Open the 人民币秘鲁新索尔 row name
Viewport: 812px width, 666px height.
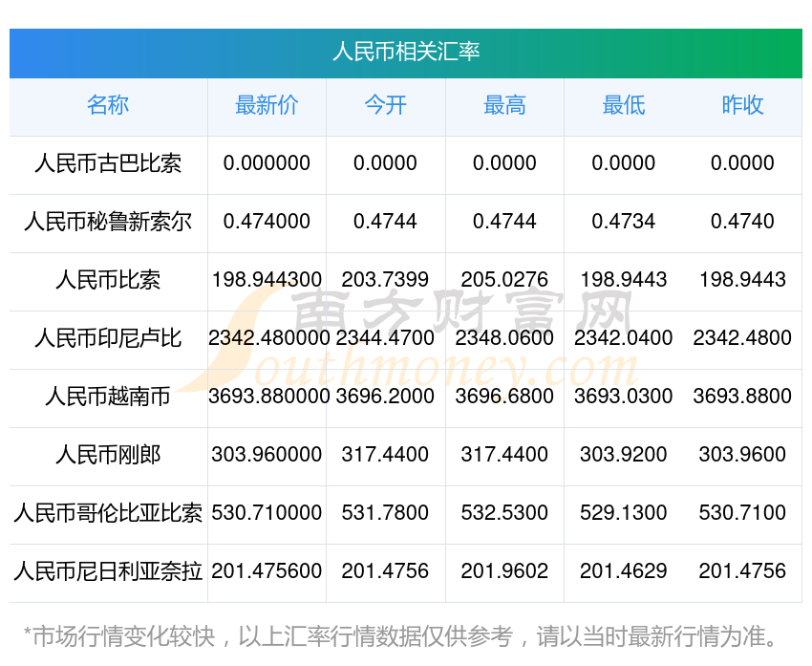108,222
